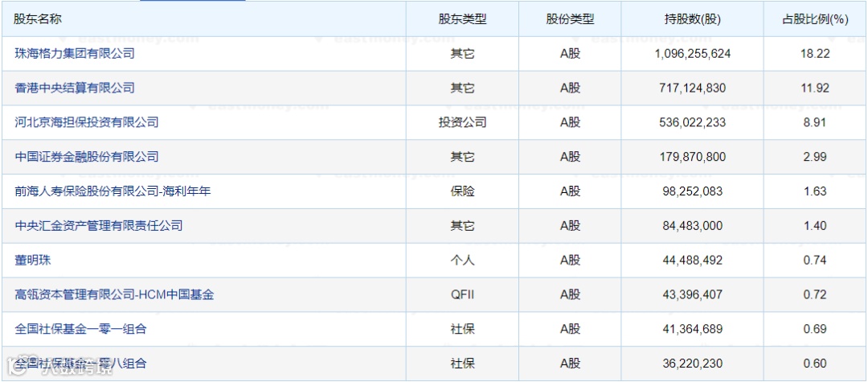Select share count 43,396,407
The height and width of the screenshot is (382, 868).
tap(693, 294)
